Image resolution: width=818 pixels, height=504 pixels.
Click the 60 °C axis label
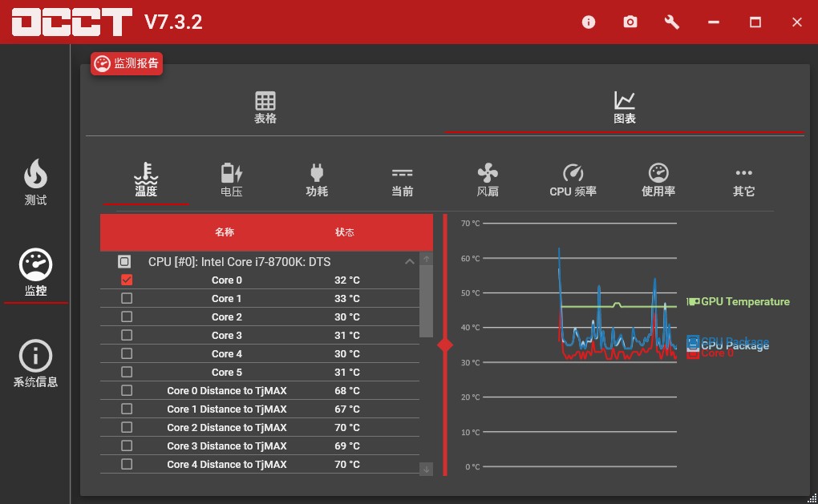[470, 258]
